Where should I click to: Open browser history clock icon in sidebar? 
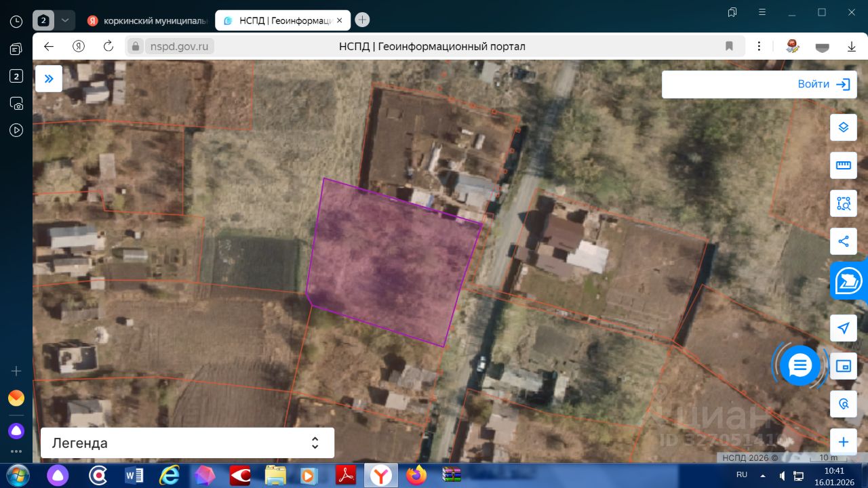[16, 21]
